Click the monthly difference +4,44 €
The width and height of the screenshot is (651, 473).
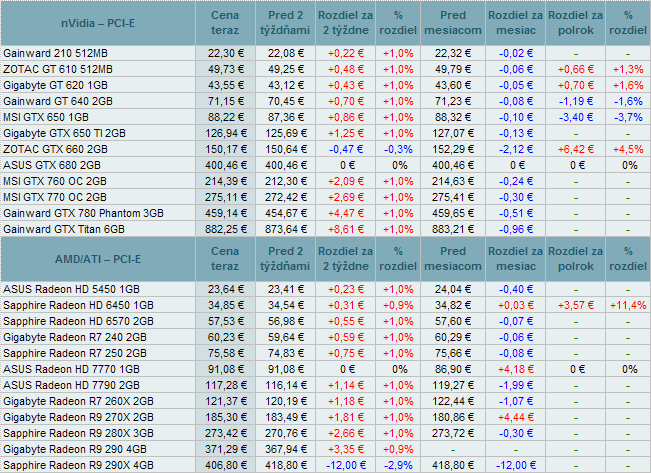point(516,417)
